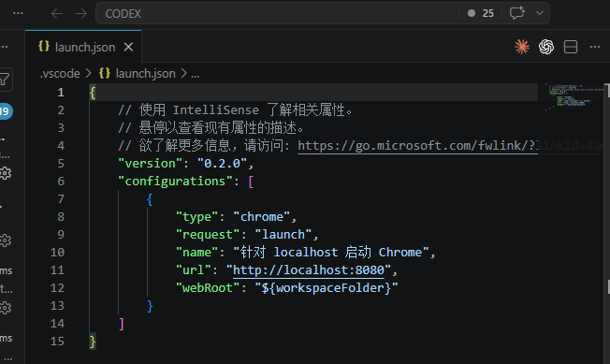
Task: Click the filter funnel icon in sidebar
Action: pos(5,80)
